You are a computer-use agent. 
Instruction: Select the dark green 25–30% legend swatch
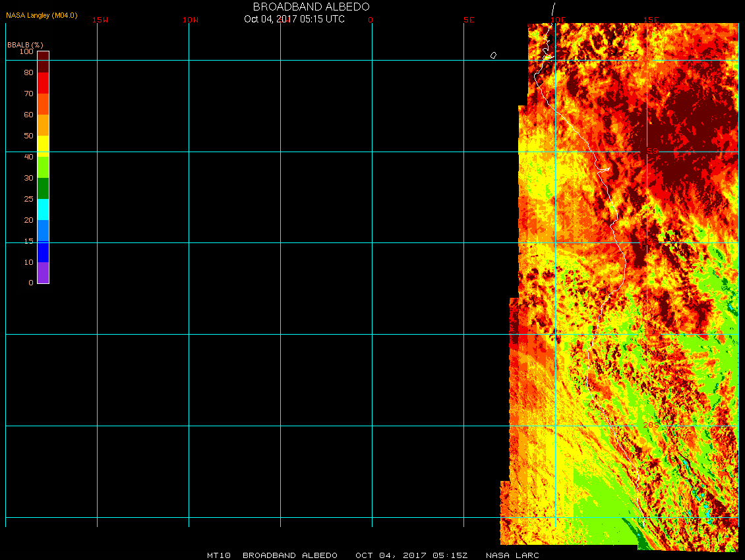tap(43, 188)
